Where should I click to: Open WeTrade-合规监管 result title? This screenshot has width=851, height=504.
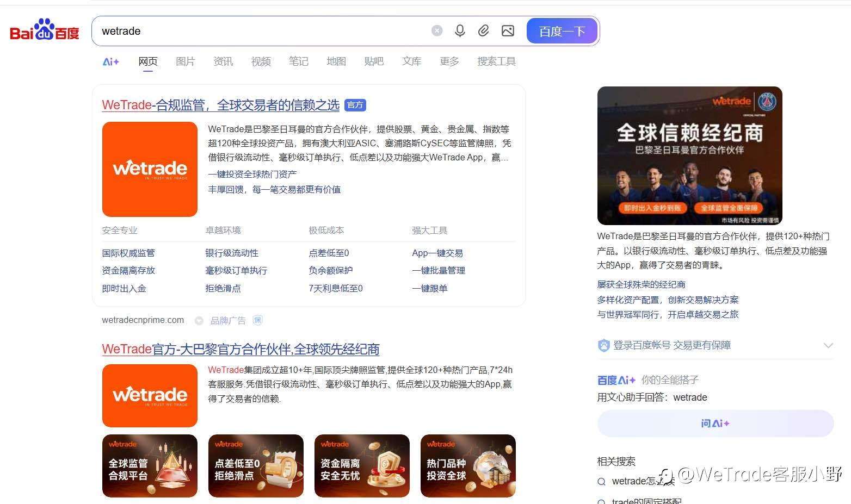220,105
